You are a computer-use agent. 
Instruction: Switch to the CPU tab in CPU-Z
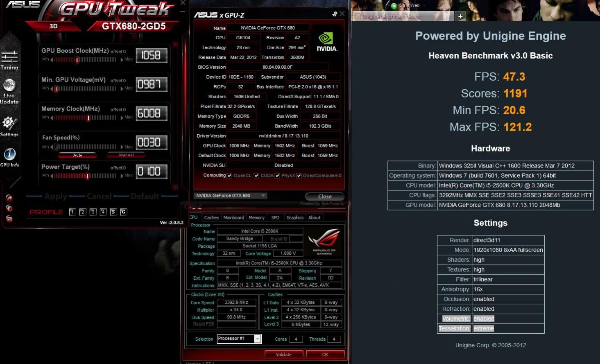194,217
